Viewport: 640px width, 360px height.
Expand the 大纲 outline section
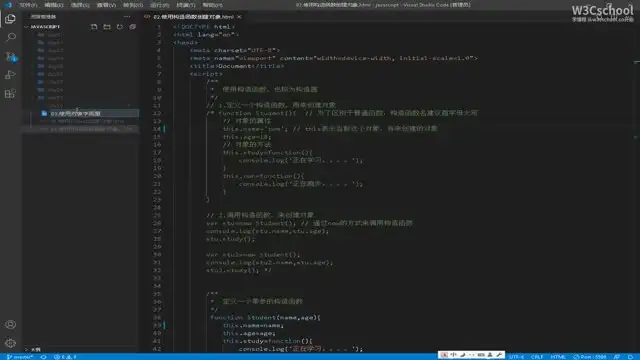tap(33, 349)
